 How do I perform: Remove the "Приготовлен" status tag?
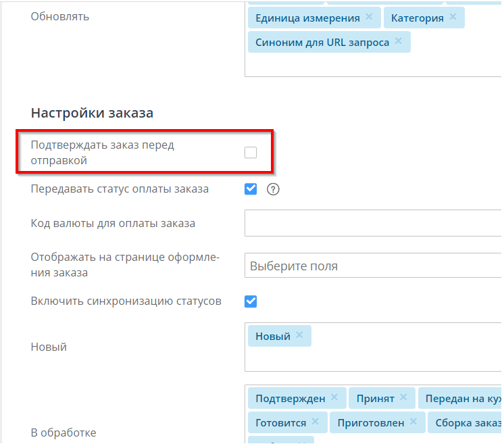pos(413,422)
